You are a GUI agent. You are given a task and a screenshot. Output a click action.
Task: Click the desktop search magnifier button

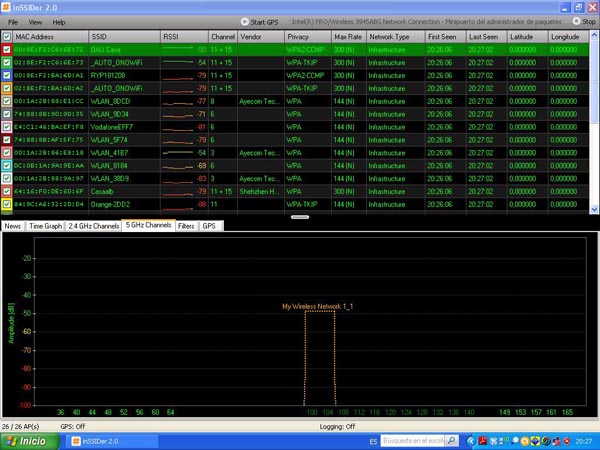[452, 441]
